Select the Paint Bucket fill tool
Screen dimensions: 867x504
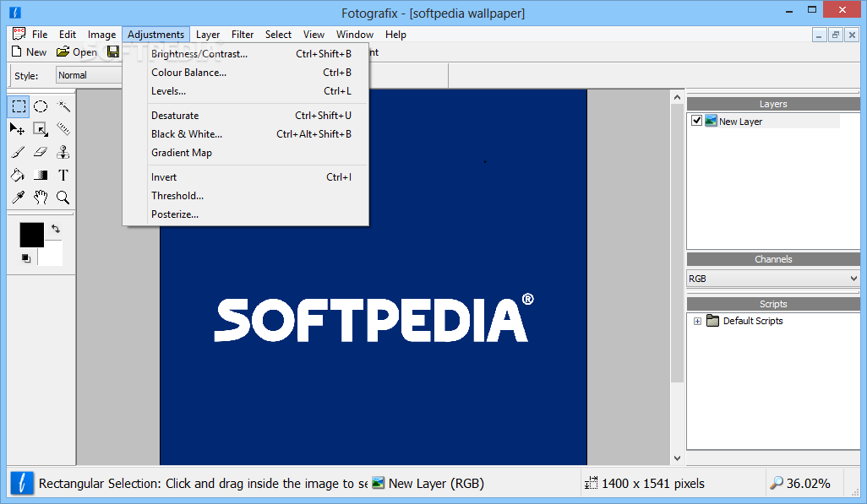[19, 176]
